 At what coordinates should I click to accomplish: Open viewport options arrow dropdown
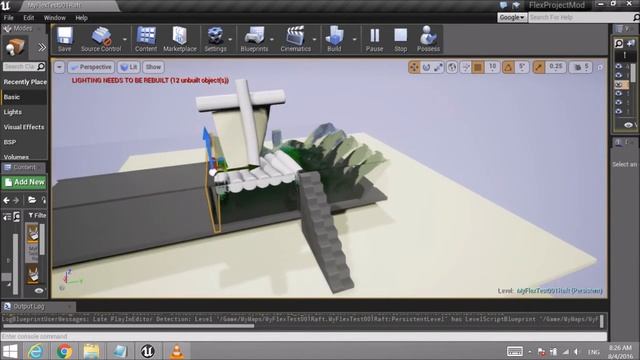coord(60,67)
